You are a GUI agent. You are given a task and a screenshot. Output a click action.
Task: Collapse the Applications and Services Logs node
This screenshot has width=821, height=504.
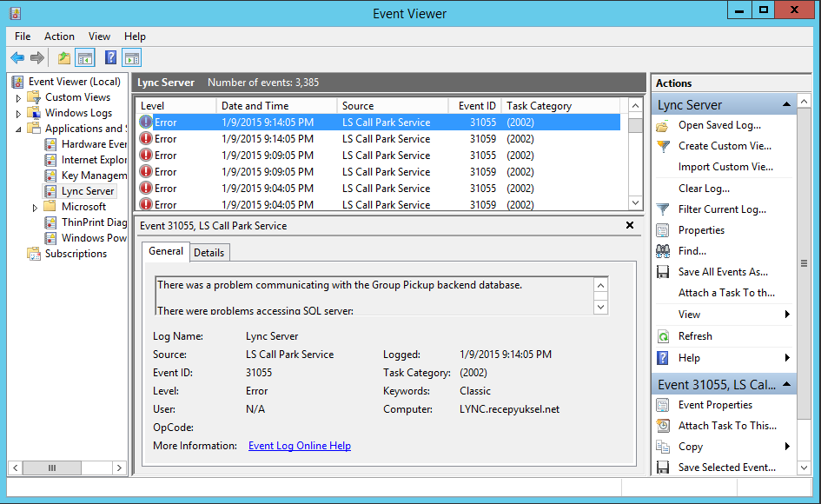coord(18,129)
